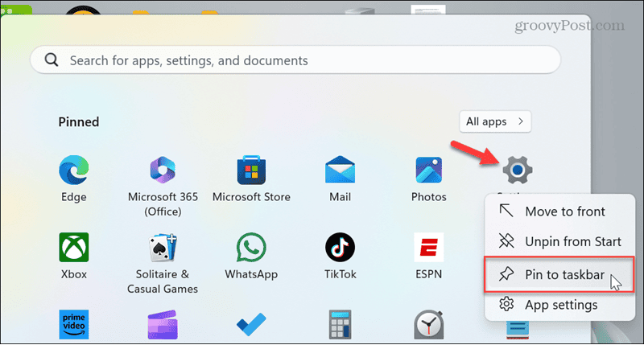Open the Edge pinned app
The height and width of the screenshot is (345, 644).
74,170
